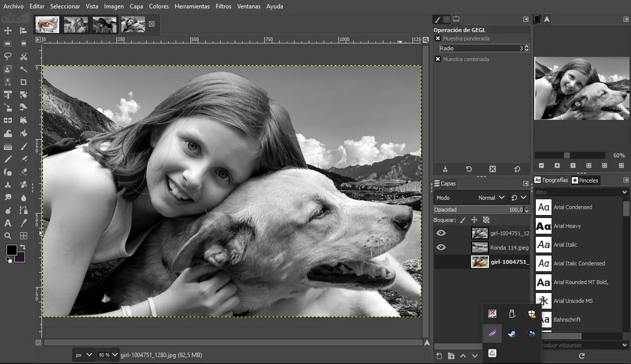
Task: Open the layer Modo Normal dropdown
Action: click(x=470, y=198)
